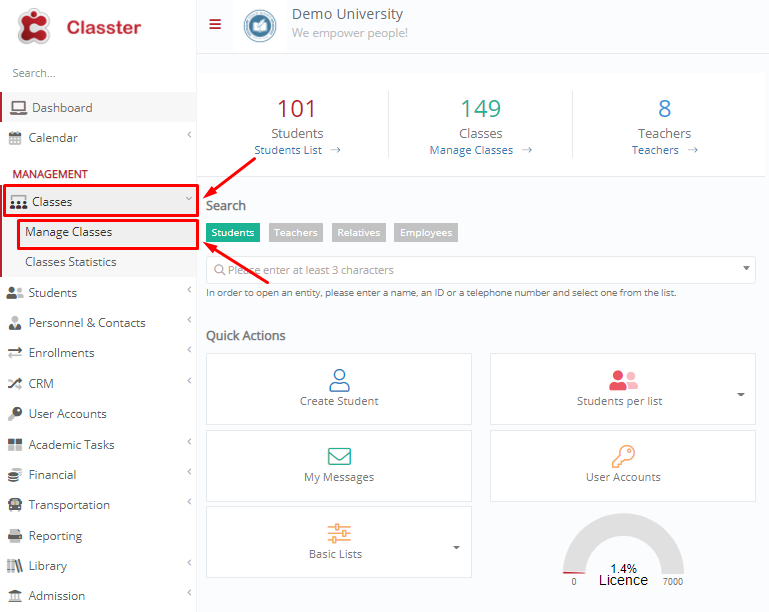Click the Classter logo icon

(33, 26)
